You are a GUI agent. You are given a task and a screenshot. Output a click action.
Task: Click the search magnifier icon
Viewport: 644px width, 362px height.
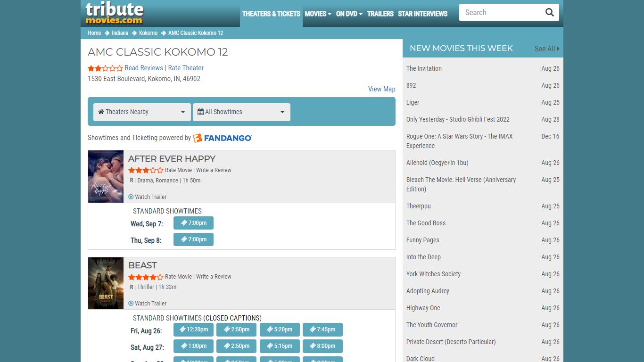pos(549,13)
